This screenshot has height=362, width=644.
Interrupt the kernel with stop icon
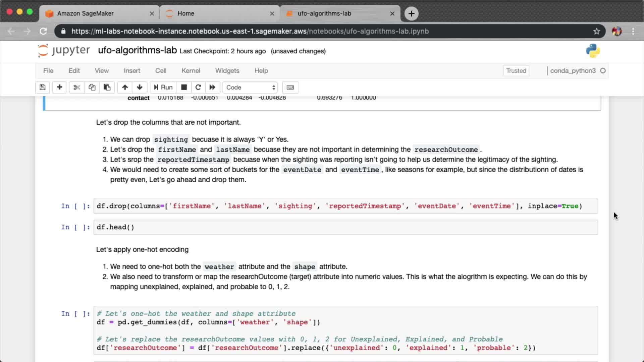184,87
